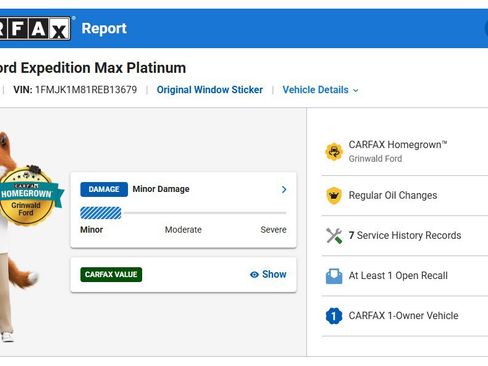Click the Open Recall envelope icon
Screen dimensions: 488x366
pyautogui.click(x=334, y=276)
